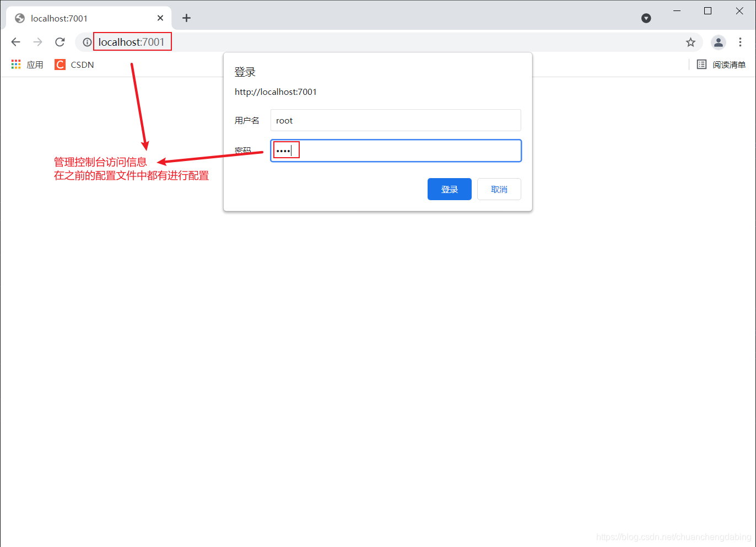The image size is (756, 547).
Task: Maximize the Chrome window
Action: click(x=708, y=10)
